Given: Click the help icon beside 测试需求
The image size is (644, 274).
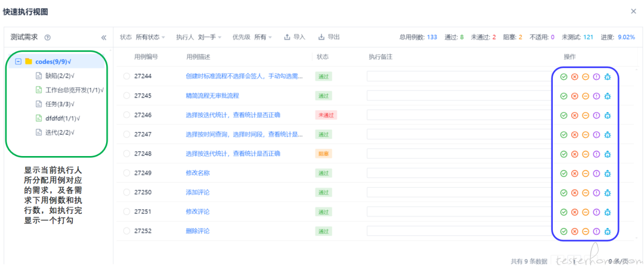Looking at the screenshot, I should pos(48,38).
